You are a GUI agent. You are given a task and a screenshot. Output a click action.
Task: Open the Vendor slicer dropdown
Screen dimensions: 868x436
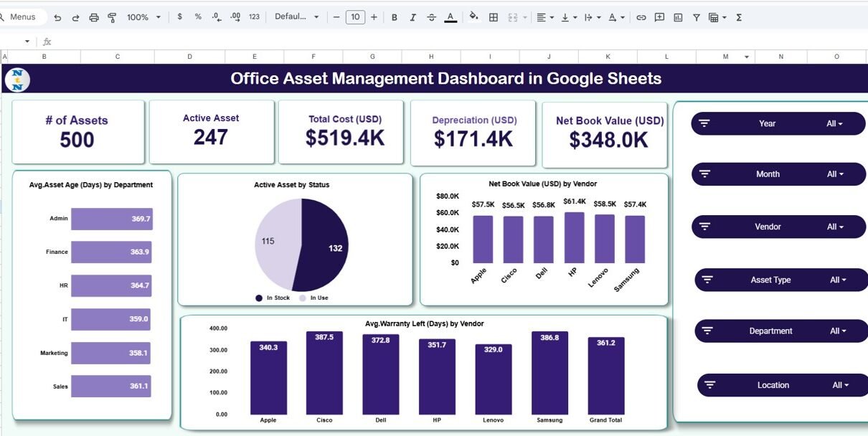click(835, 227)
